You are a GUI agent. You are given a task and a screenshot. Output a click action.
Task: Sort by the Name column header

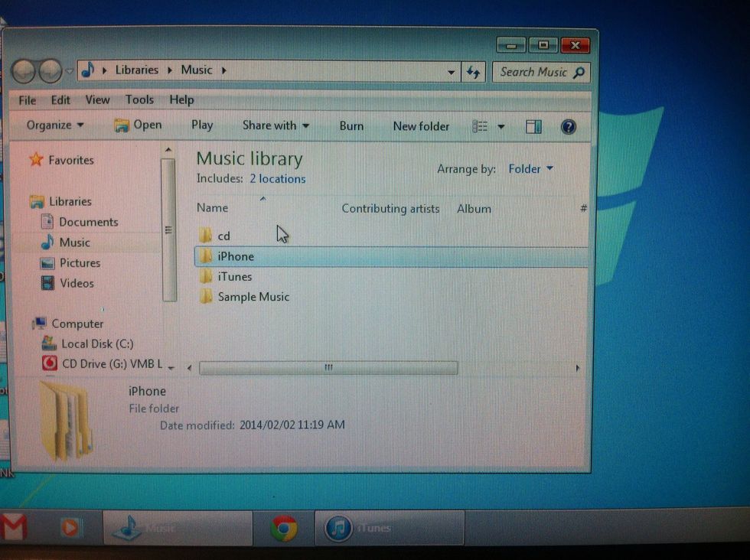(213, 207)
